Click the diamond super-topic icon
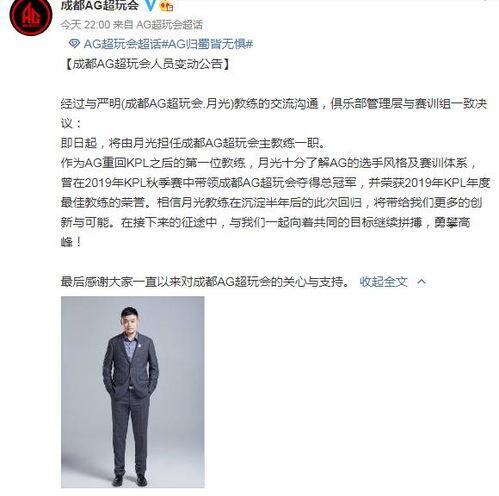The image size is (499, 496). coord(74,43)
